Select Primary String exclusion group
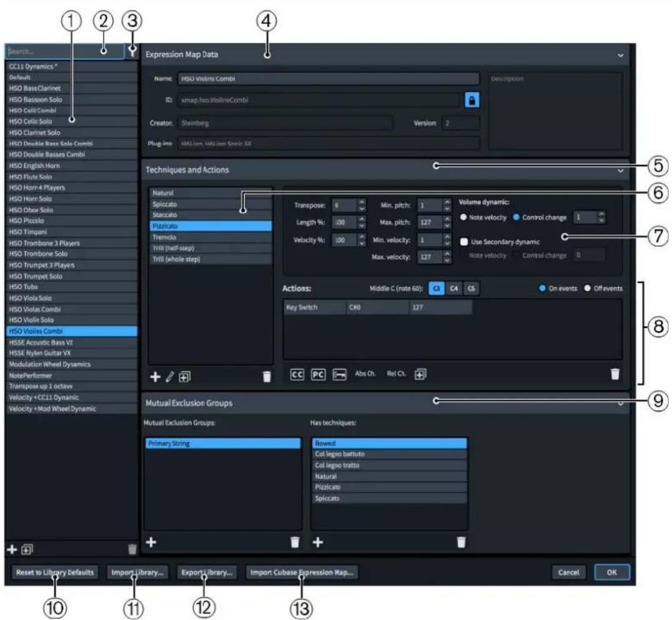672x620 pixels. 223,443
